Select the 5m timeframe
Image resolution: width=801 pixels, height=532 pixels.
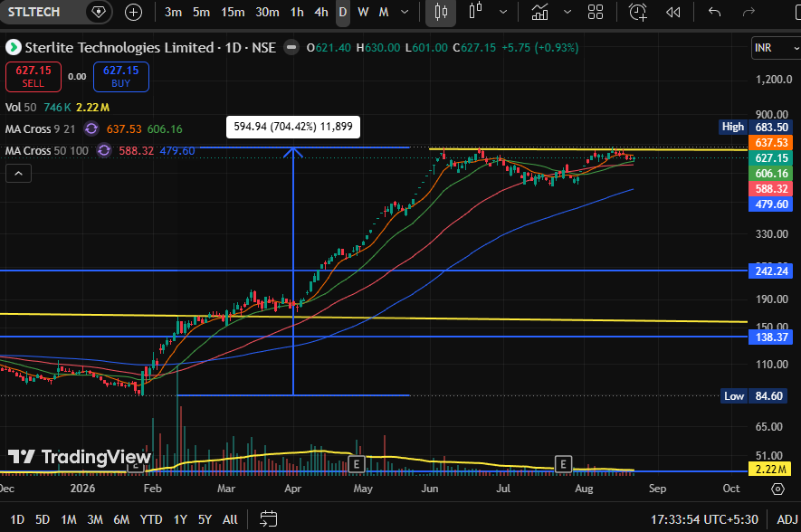click(201, 13)
